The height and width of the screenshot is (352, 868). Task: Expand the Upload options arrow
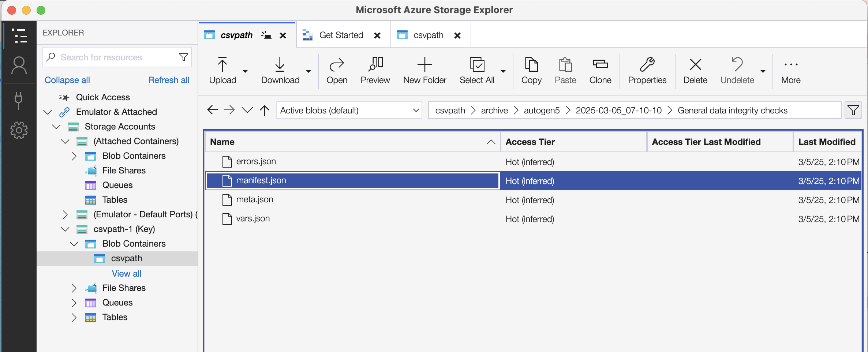click(x=245, y=72)
